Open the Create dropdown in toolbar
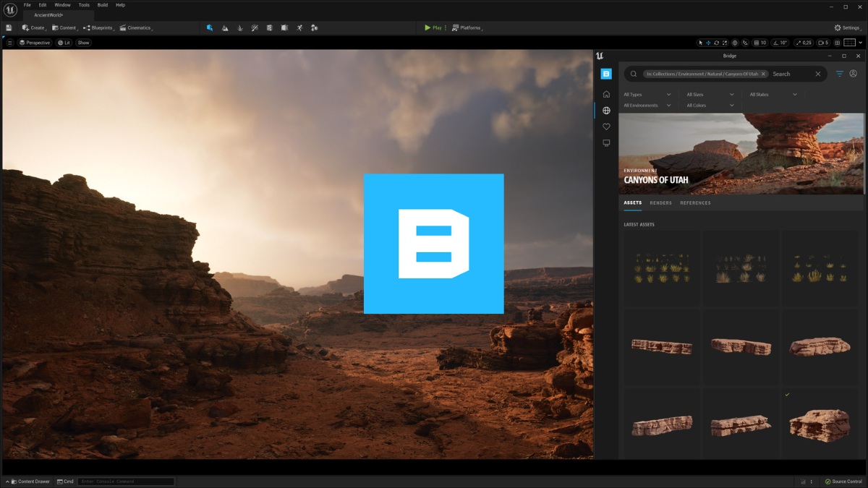868x488 pixels. point(34,27)
